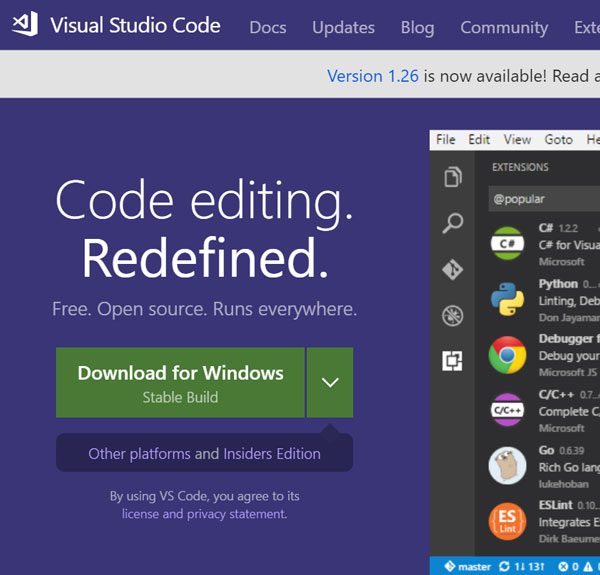Click the Python extension logo

(507, 299)
